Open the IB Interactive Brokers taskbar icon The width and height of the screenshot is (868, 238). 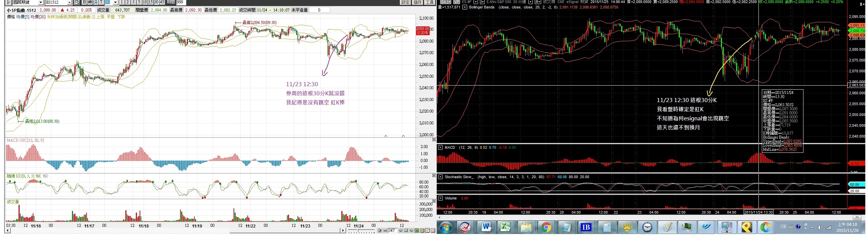point(586,228)
